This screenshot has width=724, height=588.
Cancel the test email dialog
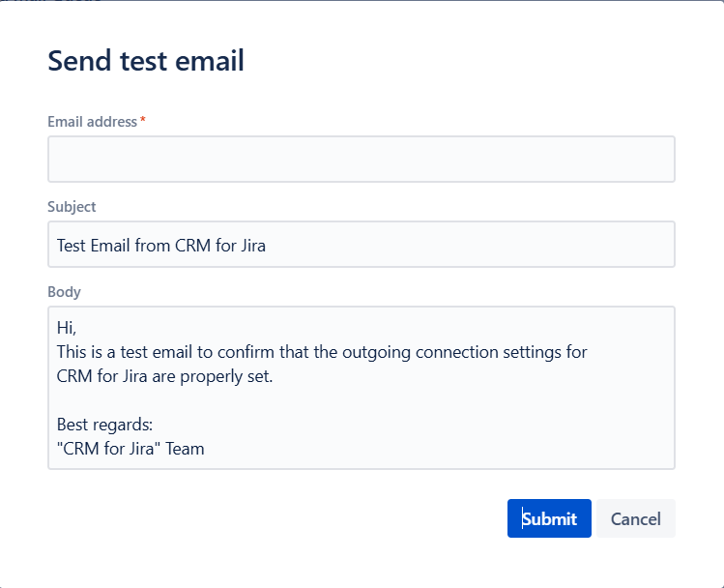tap(635, 519)
